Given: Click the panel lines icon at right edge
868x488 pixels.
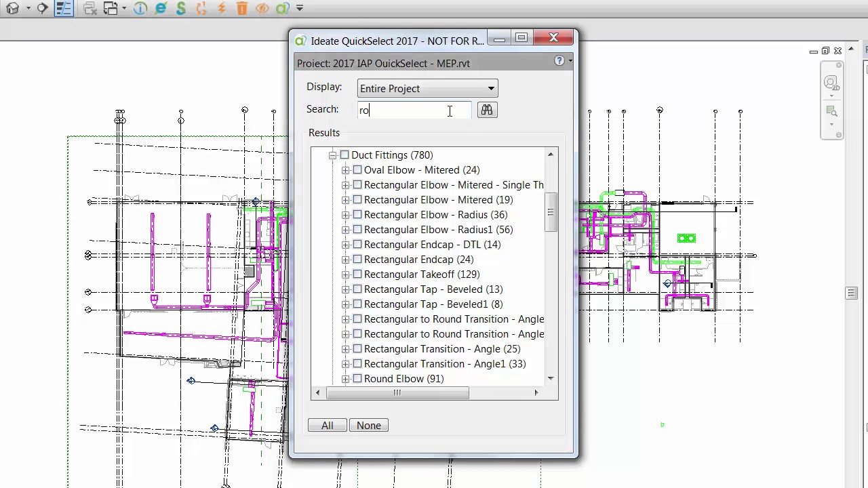Looking at the screenshot, I should coord(852,293).
